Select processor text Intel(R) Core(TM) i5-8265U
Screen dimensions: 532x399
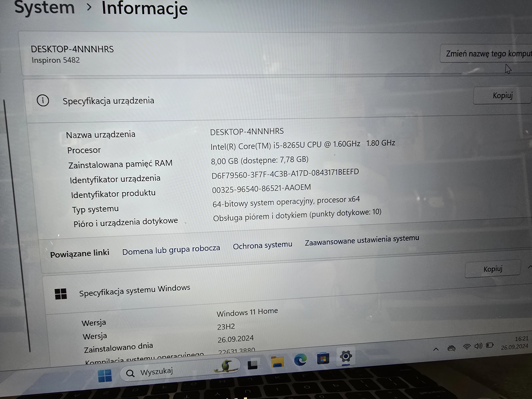coord(258,146)
